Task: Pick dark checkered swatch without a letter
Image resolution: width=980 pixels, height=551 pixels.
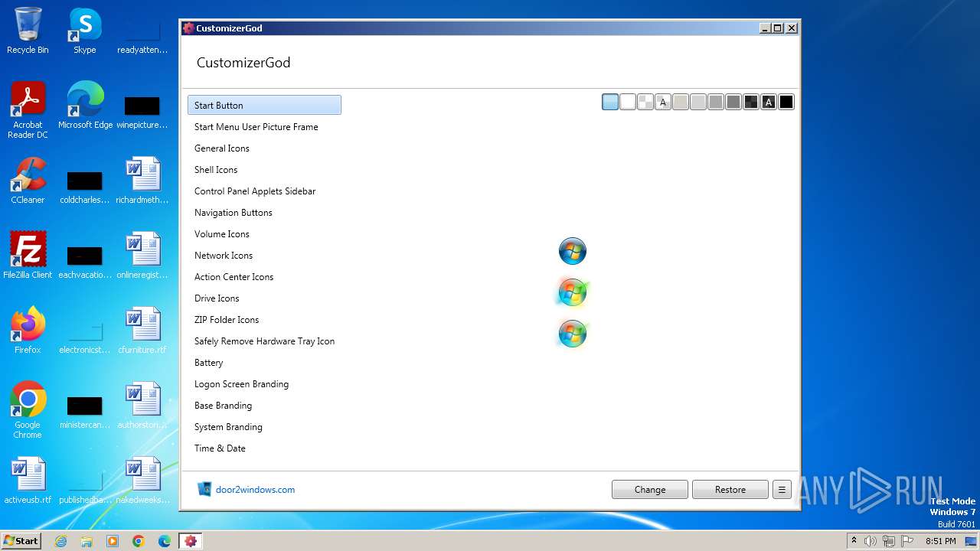Action: tap(751, 102)
